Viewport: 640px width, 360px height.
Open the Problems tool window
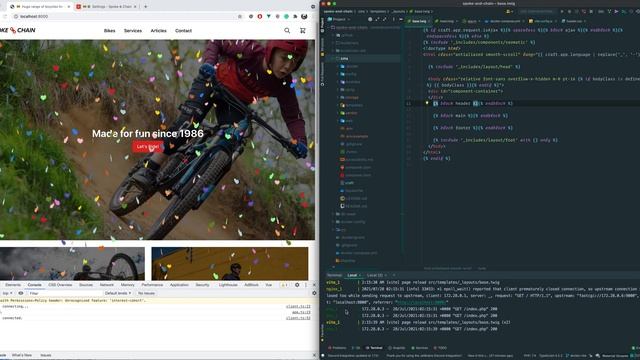coord(337,348)
